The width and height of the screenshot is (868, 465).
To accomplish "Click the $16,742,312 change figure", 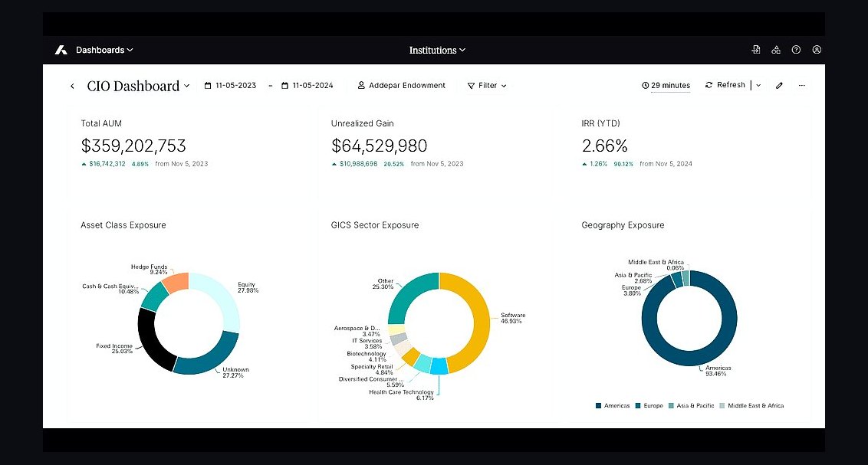I will pos(107,164).
